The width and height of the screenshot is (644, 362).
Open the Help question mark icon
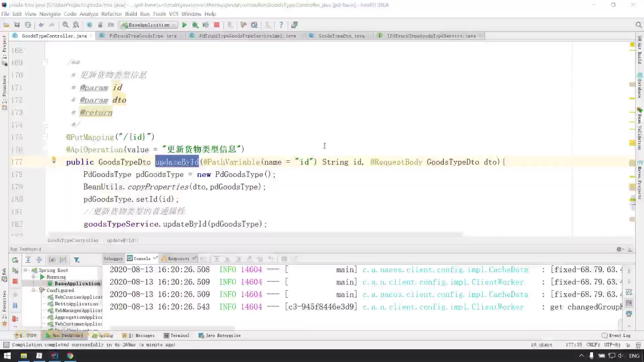tap(281, 25)
